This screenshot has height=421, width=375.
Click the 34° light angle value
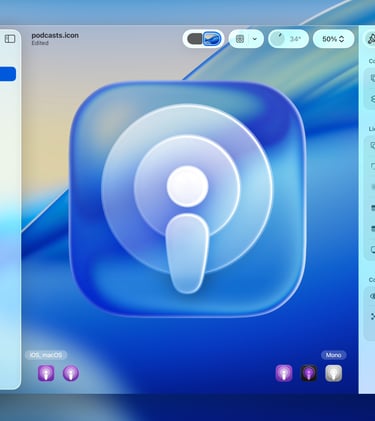295,39
